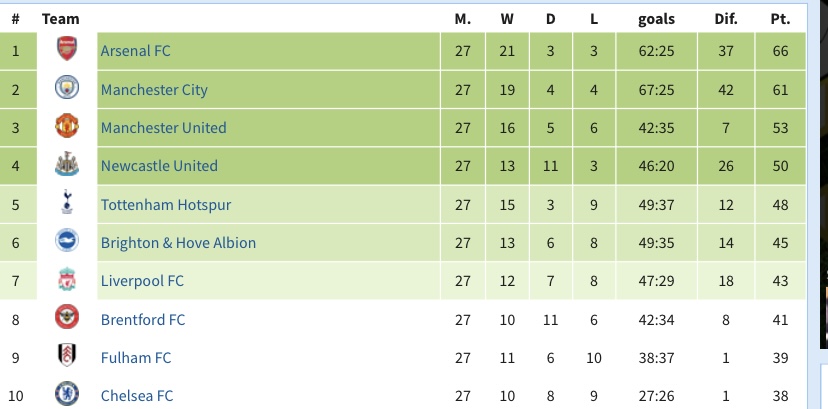Click the Pt. column header
This screenshot has width=828, height=409.
click(x=780, y=19)
